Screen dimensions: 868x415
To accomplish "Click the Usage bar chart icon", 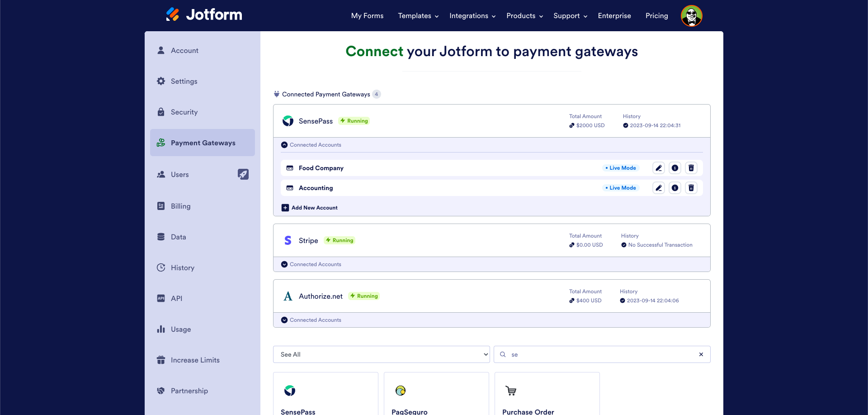I will [x=161, y=329].
